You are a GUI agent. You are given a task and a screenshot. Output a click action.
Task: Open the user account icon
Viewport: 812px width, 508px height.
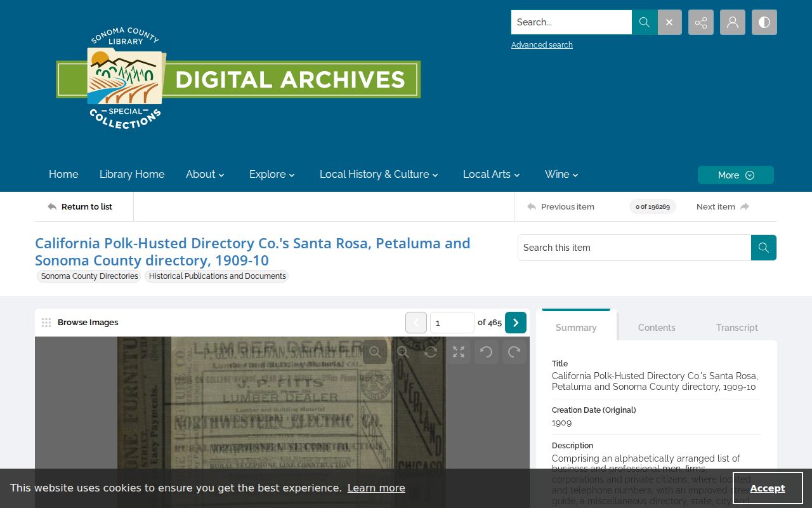(x=733, y=22)
